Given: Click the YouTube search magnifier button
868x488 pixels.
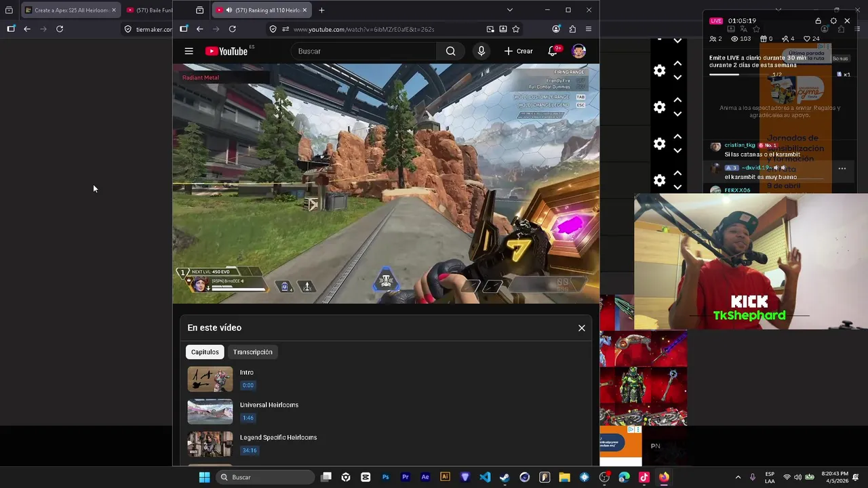Looking at the screenshot, I should 450,51.
